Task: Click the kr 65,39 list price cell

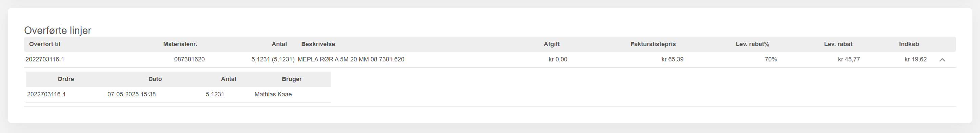Action: coord(672,59)
